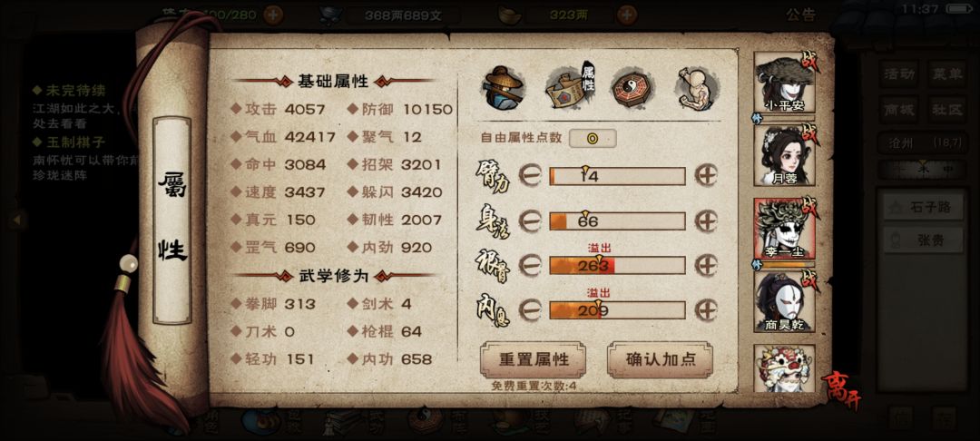Select the 属性 scroll tab icon
The width and height of the screenshot is (980, 441).
(x=570, y=87)
